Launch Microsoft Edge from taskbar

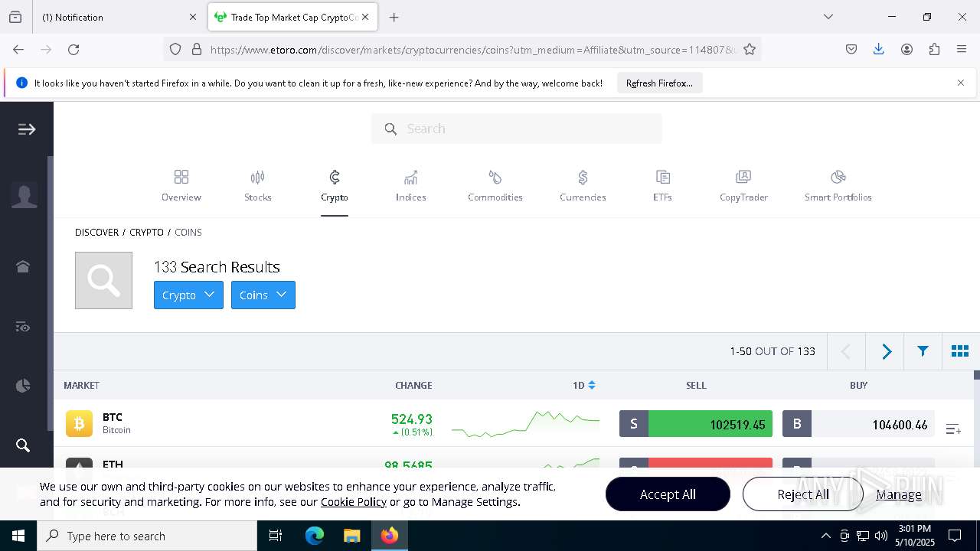pyautogui.click(x=315, y=536)
